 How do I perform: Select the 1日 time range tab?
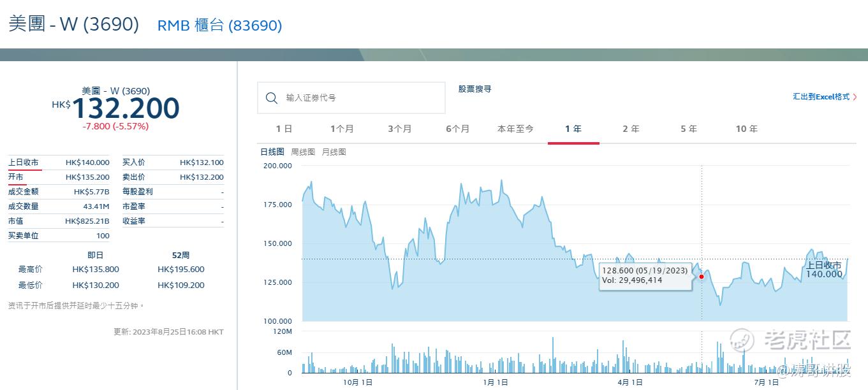pos(284,129)
